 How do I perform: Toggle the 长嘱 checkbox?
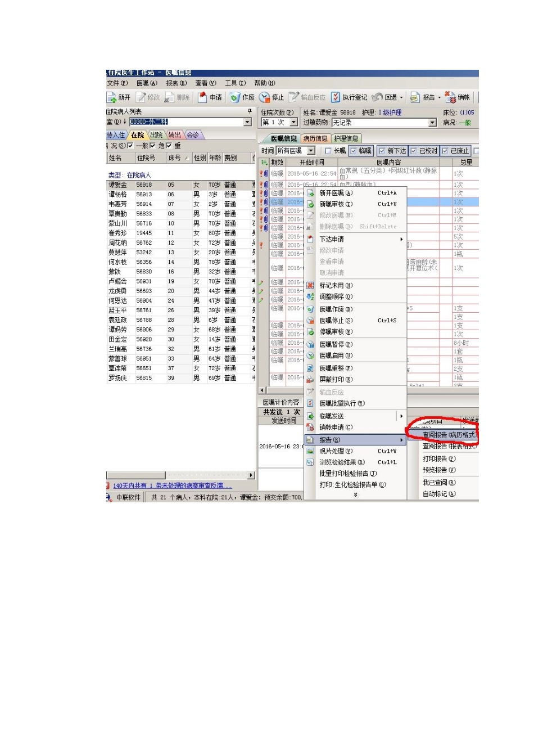pyautogui.click(x=328, y=151)
